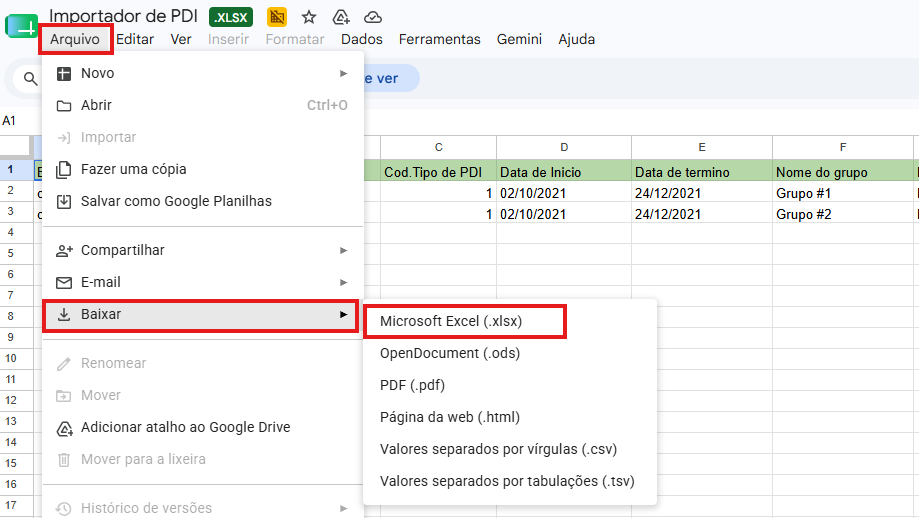Image resolution: width=919 pixels, height=518 pixels.
Task: Open the Dados menu
Action: pos(362,39)
